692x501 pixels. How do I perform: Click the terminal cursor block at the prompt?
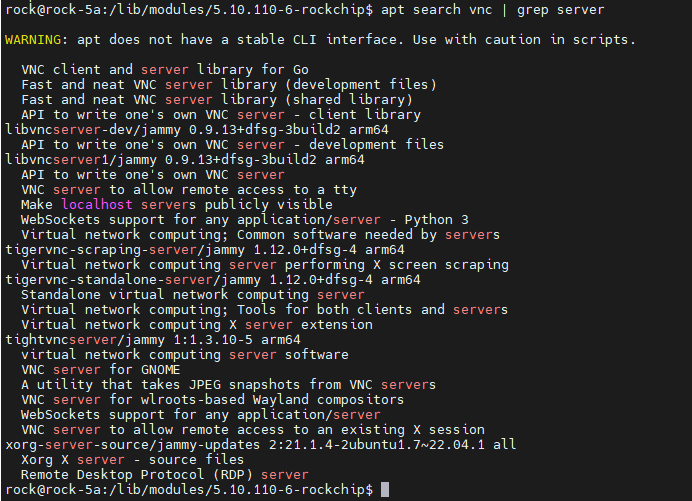point(385,490)
